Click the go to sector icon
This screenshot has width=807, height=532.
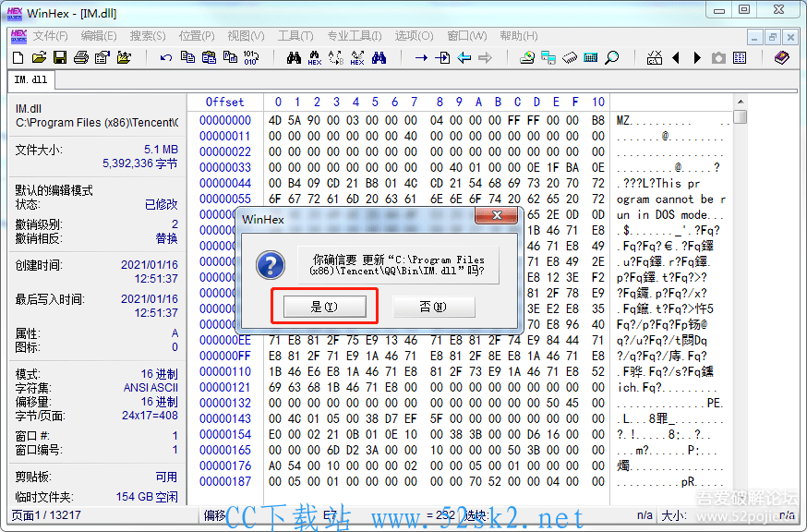point(442,57)
